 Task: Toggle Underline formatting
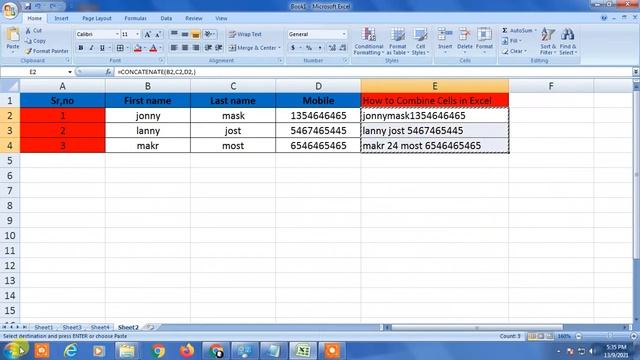[x=102, y=48]
